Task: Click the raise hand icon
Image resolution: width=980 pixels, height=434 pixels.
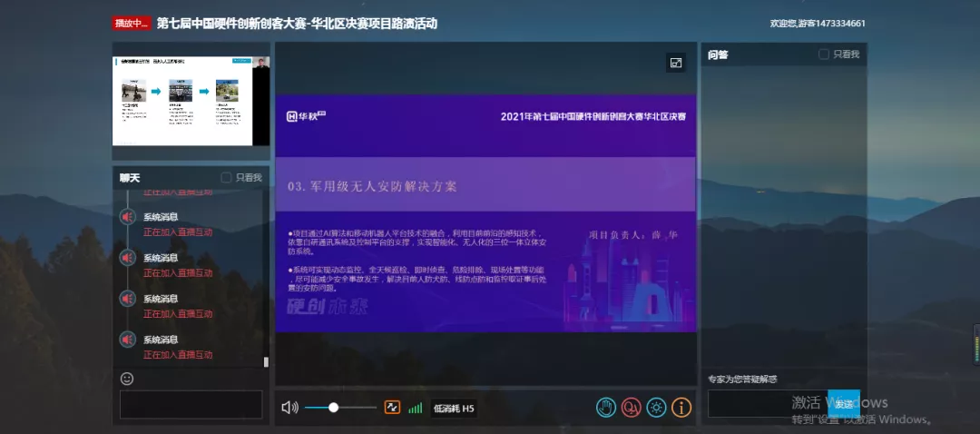Action: pyautogui.click(x=605, y=408)
